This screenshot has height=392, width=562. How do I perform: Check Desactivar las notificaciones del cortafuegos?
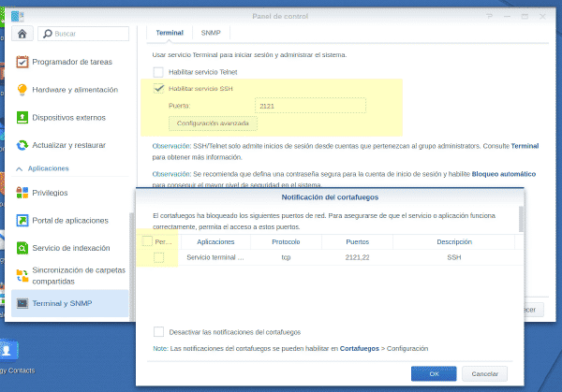click(158, 331)
